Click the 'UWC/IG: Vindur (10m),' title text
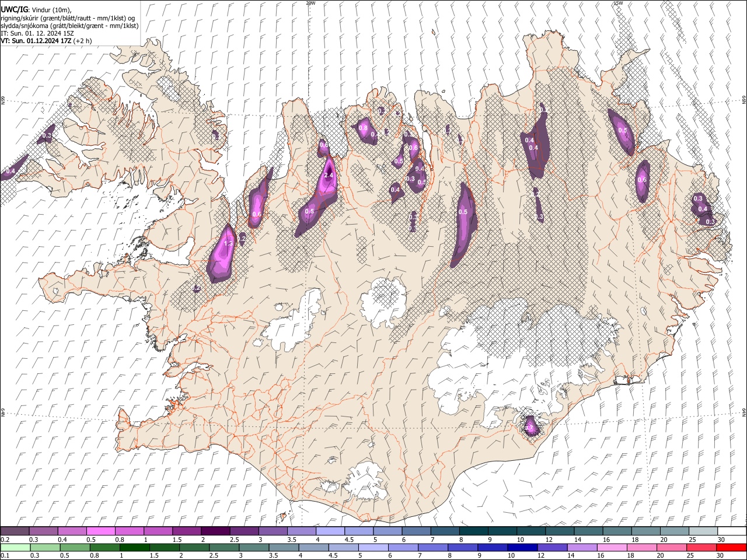This screenshot has width=747, height=560. 36,9
